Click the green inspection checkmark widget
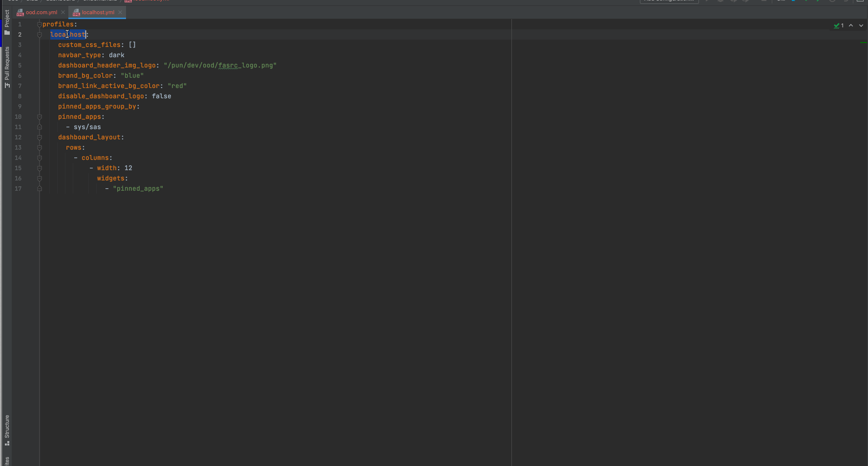Screen dimensions: 868x466 pyautogui.click(x=837, y=25)
